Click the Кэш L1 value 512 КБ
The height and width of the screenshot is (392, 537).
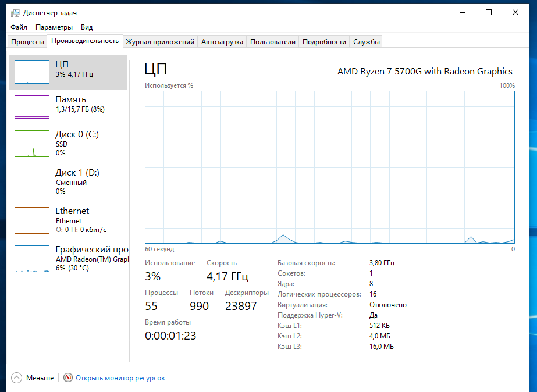click(x=379, y=326)
